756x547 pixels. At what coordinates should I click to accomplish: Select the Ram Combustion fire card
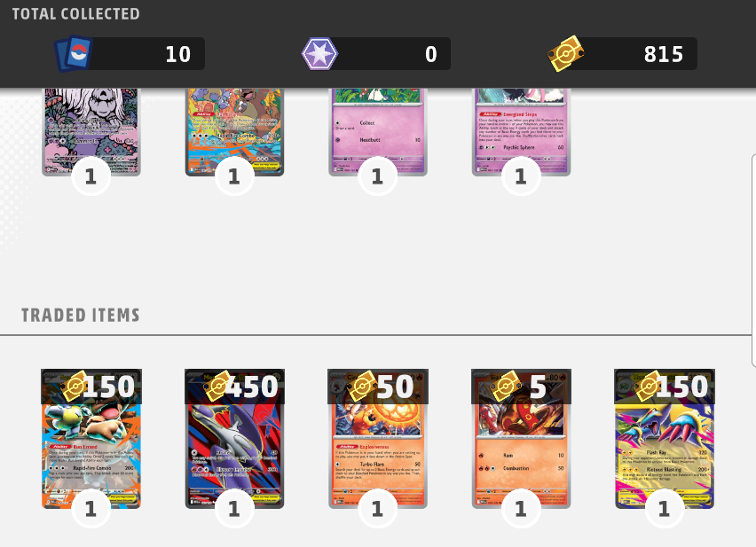point(521,439)
